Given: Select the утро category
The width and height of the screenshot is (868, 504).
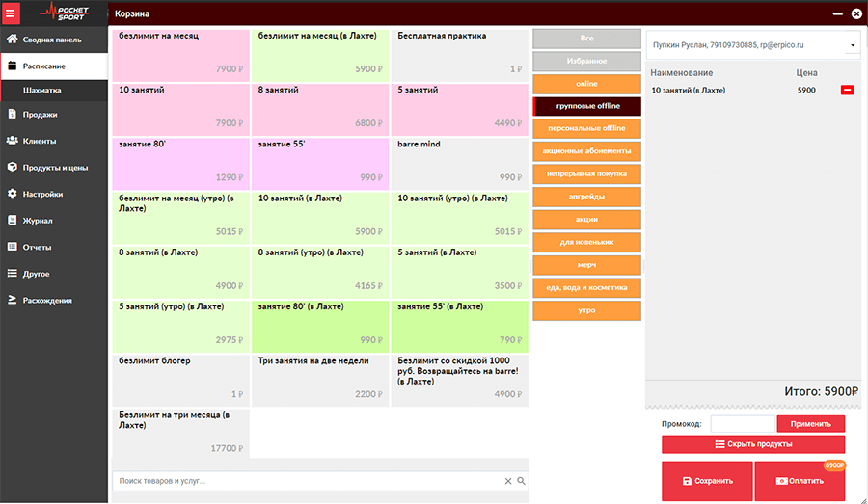Looking at the screenshot, I should [x=586, y=310].
